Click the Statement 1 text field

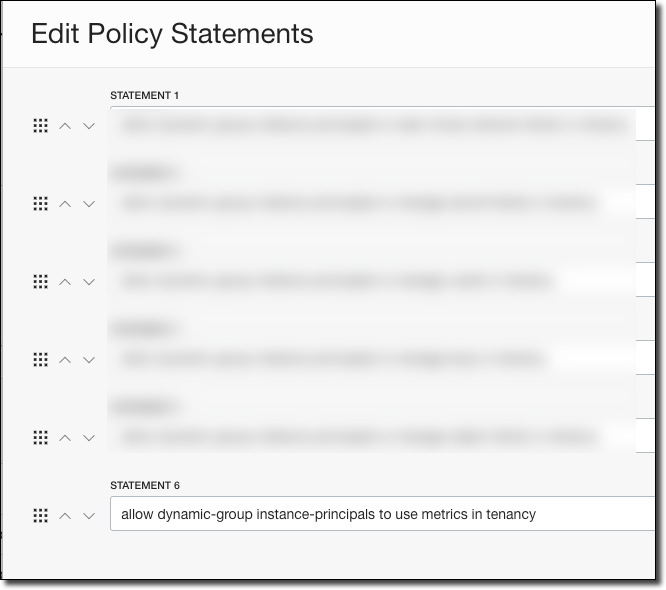[x=380, y=125]
